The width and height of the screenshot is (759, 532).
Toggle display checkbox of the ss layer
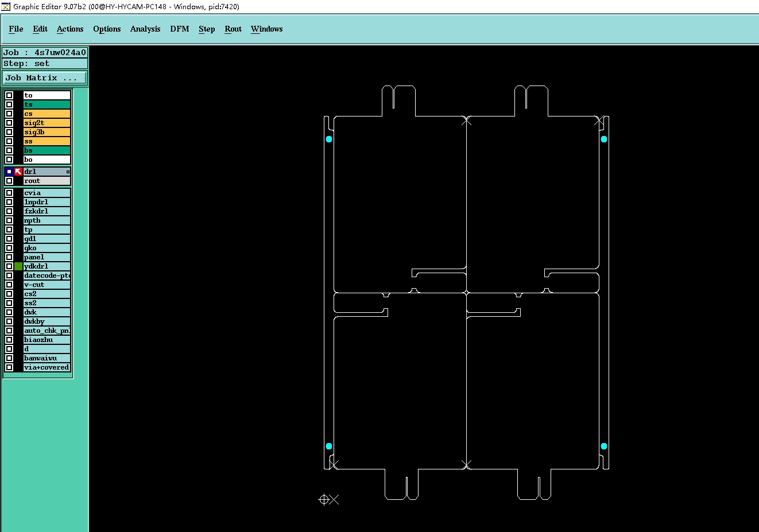(x=9, y=141)
